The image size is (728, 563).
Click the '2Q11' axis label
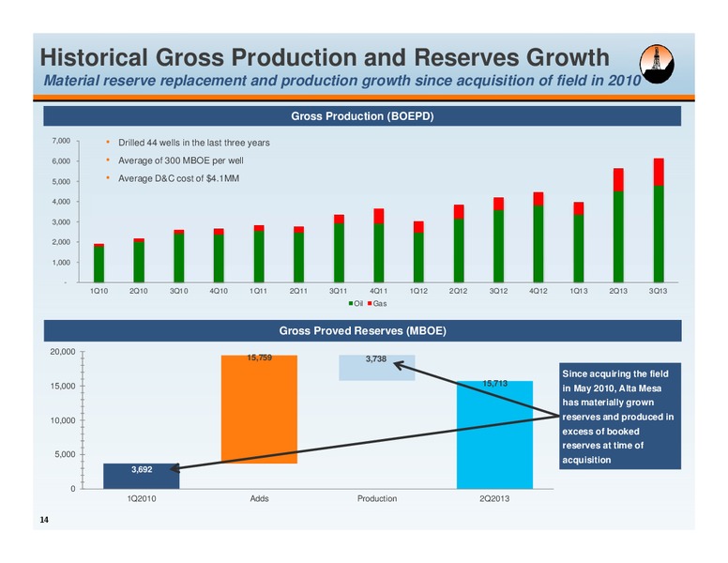[x=298, y=291]
